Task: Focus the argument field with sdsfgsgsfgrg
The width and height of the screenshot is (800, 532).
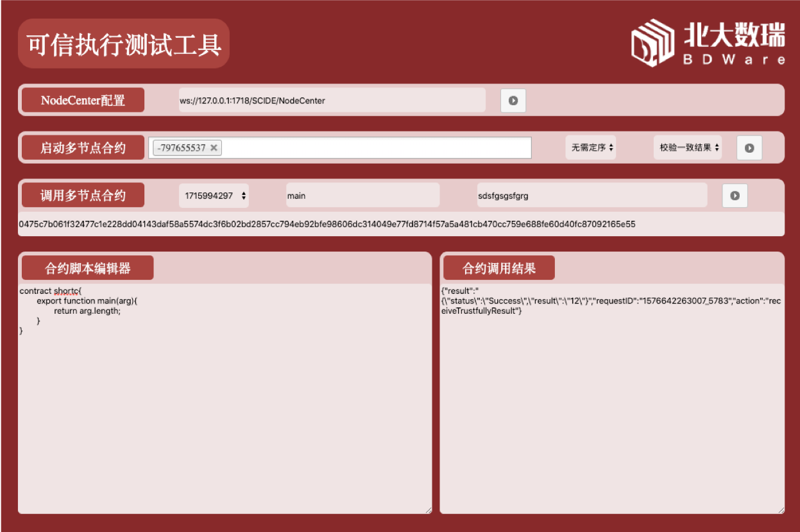Action: click(x=591, y=196)
